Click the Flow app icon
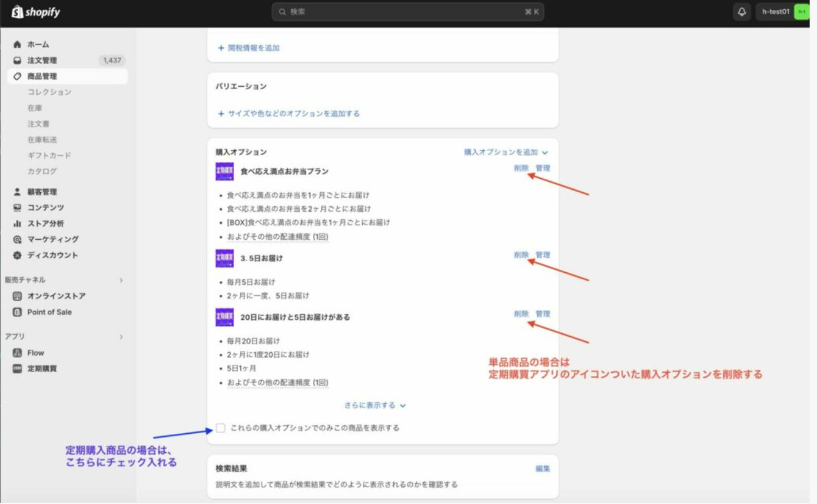Screen dimensions: 817x504 tap(17, 352)
